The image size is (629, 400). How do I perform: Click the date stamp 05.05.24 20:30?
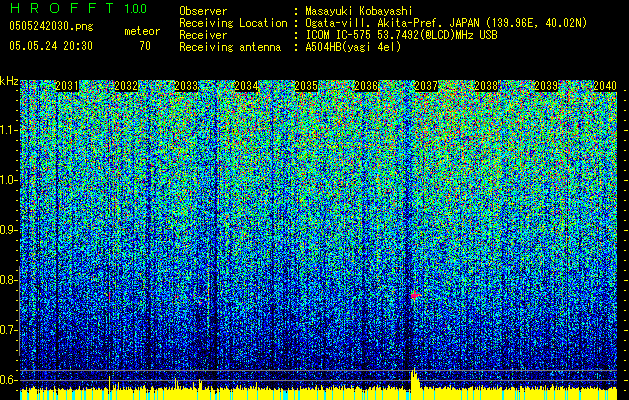coord(51,46)
